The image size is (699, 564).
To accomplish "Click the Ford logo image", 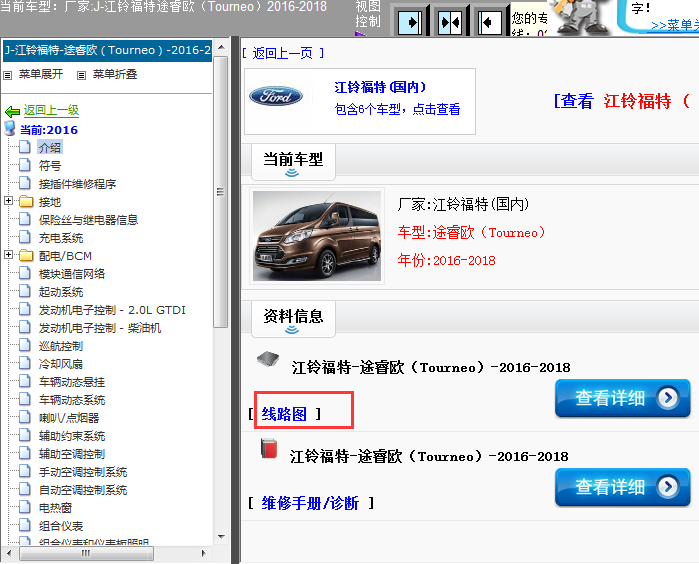I will (275, 96).
